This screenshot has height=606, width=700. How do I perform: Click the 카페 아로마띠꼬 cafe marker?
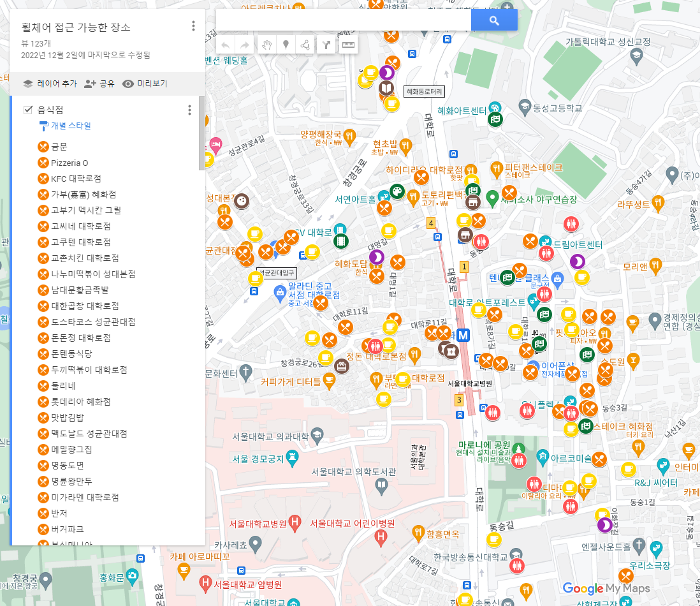184,571
